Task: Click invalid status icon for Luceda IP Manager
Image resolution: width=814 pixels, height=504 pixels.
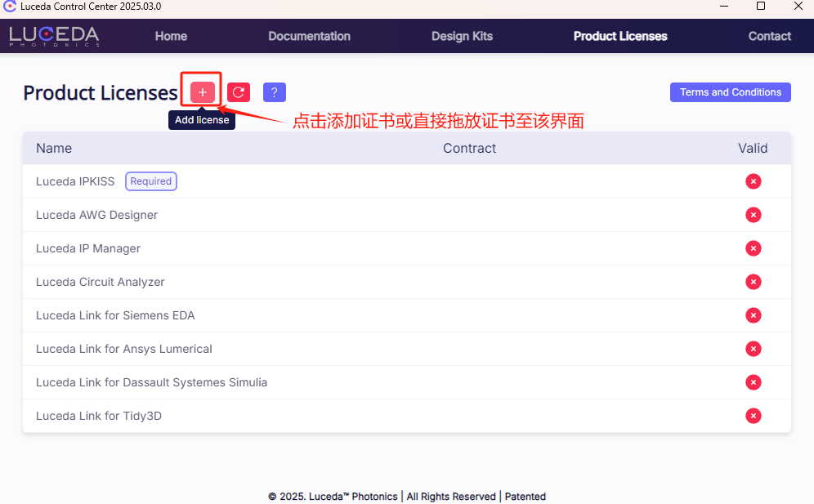Action: [754, 248]
